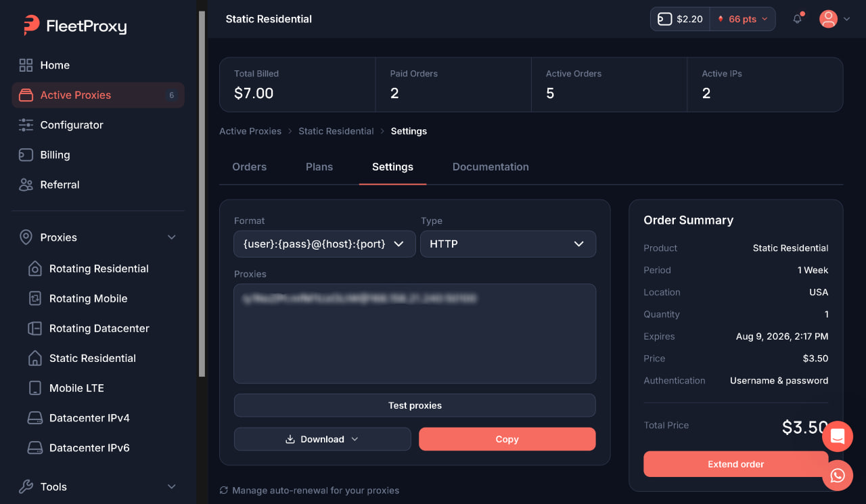Screen dimensions: 866x504
Task: Select the Settings tab
Action: point(392,167)
